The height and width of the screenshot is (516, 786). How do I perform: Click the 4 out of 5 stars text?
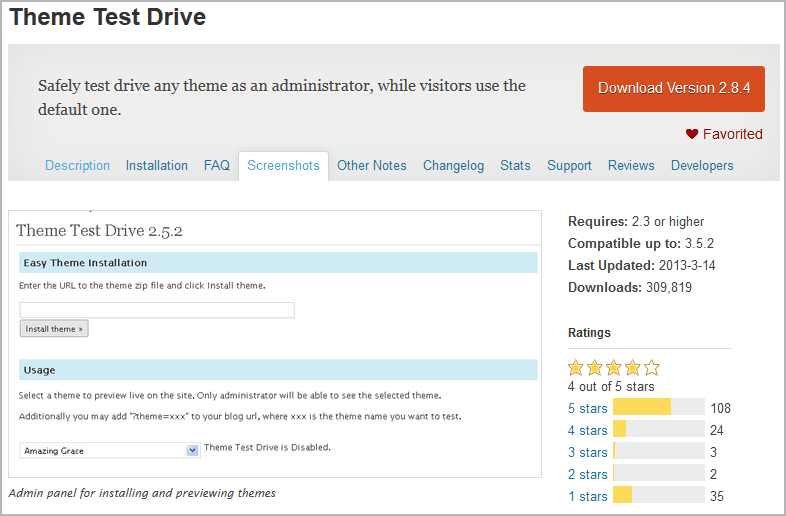[611, 387]
